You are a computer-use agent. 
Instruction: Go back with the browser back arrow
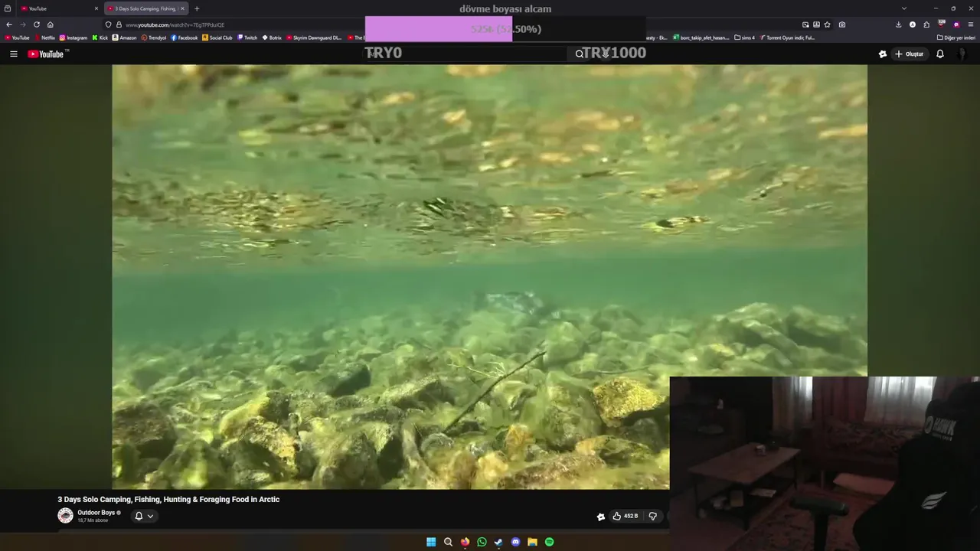pos(9,24)
